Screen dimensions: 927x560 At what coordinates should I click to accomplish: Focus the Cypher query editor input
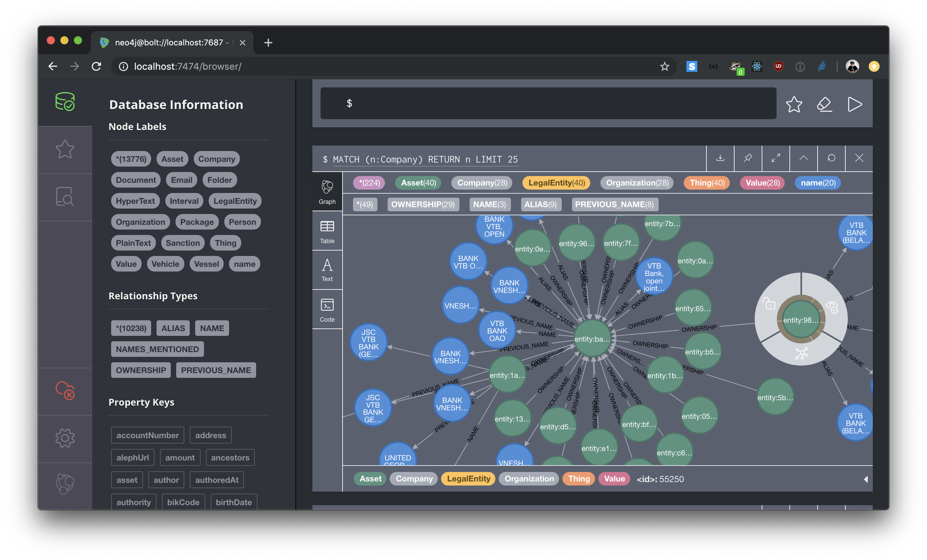(548, 103)
